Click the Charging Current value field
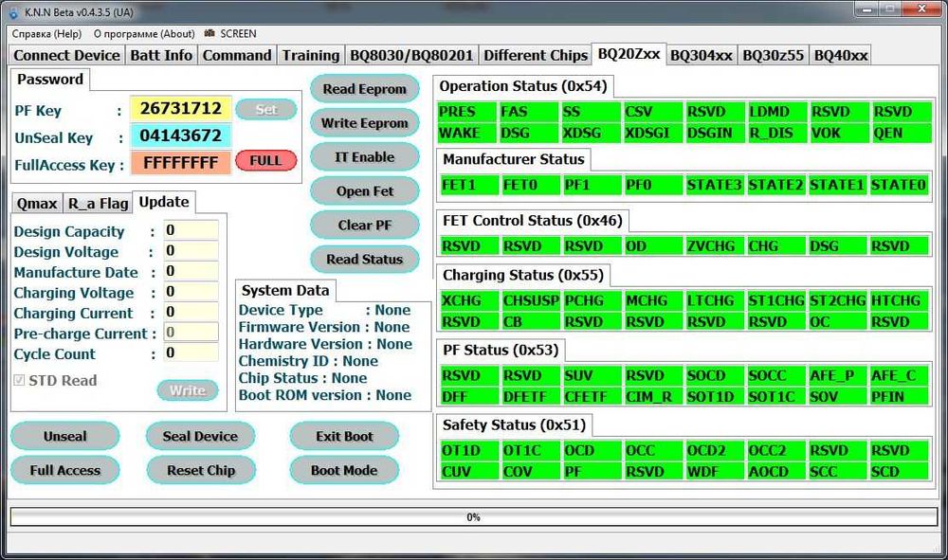 click(191, 313)
